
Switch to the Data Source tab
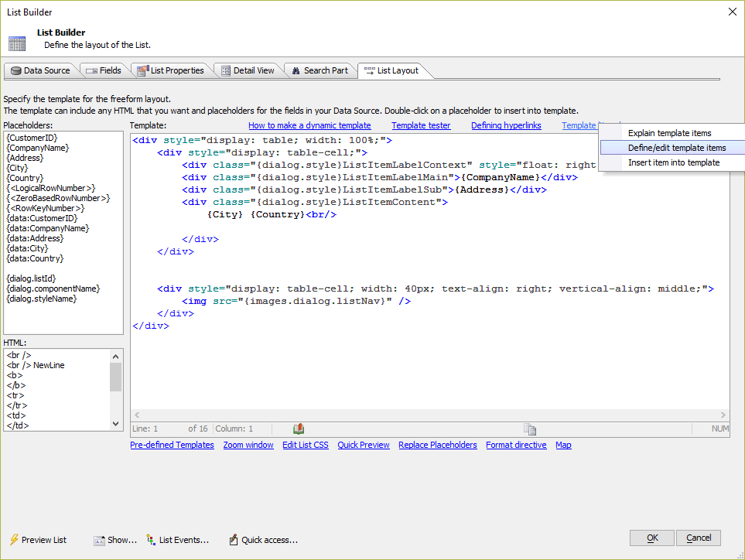tap(40, 70)
